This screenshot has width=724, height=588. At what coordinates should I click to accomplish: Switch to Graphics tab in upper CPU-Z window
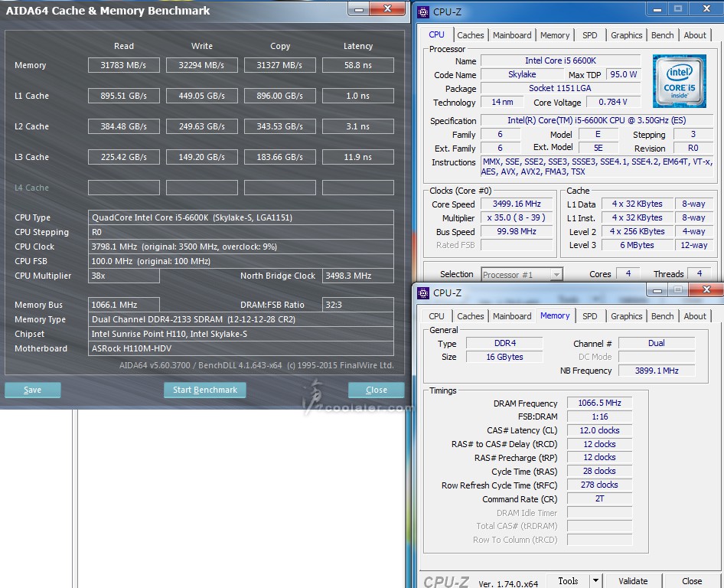tap(626, 35)
